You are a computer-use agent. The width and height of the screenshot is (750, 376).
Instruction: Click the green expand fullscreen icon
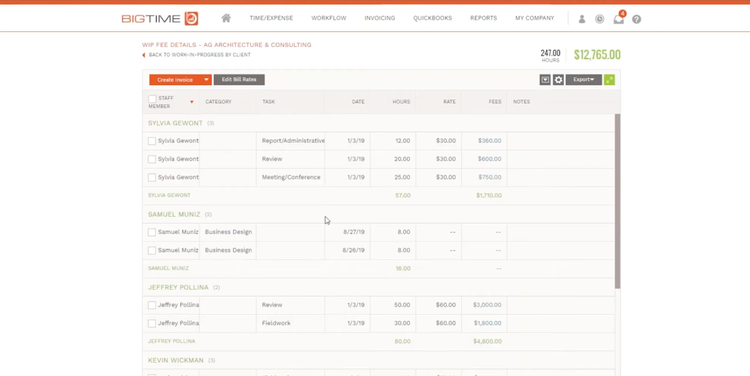(609, 80)
